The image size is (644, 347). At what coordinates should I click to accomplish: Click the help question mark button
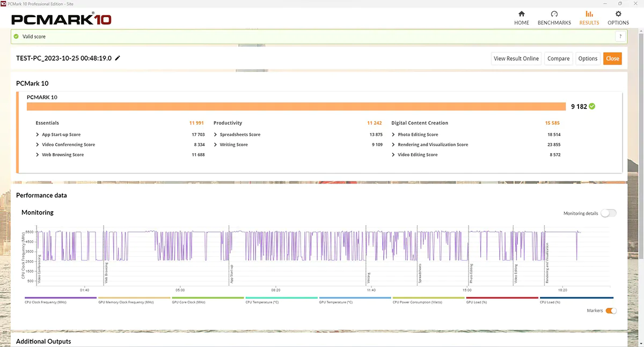620,37
